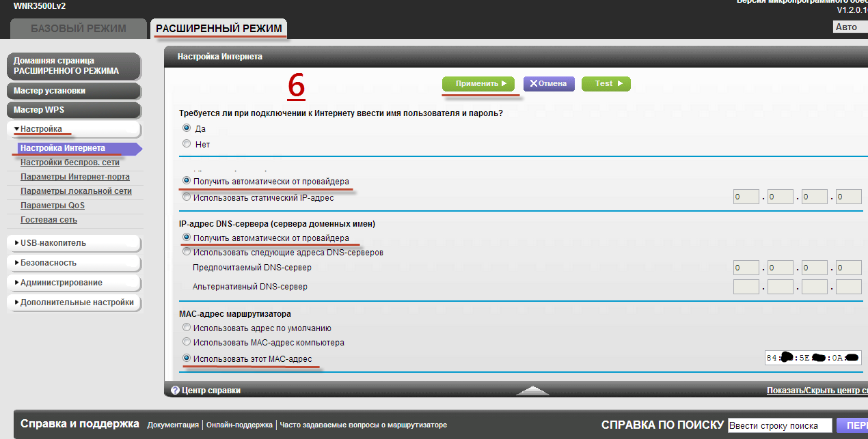Select Да radio button for login
This screenshot has height=439, width=868.
coord(187,128)
